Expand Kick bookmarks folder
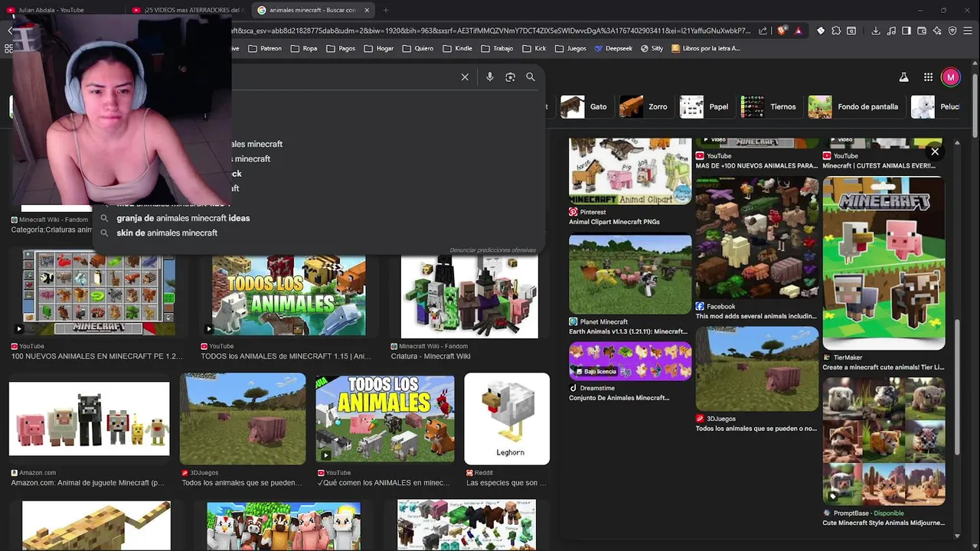 pyautogui.click(x=534, y=48)
